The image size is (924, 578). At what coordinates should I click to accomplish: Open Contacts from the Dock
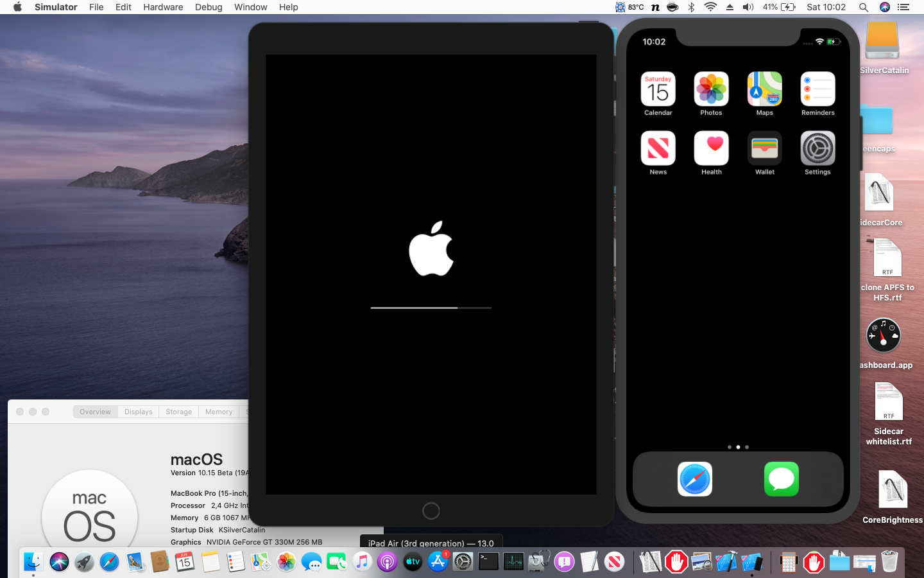tap(160, 562)
